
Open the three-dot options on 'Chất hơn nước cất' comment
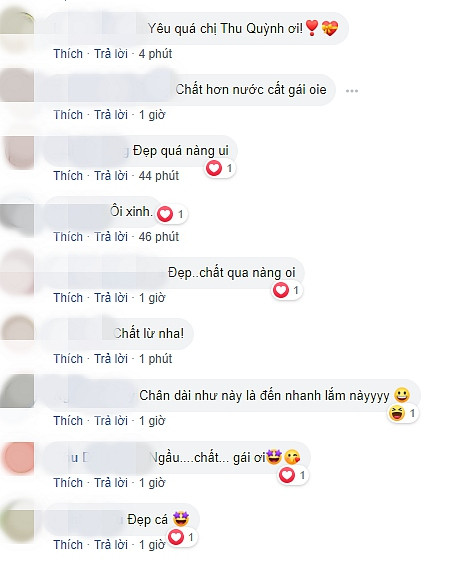pyautogui.click(x=352, y=91)
